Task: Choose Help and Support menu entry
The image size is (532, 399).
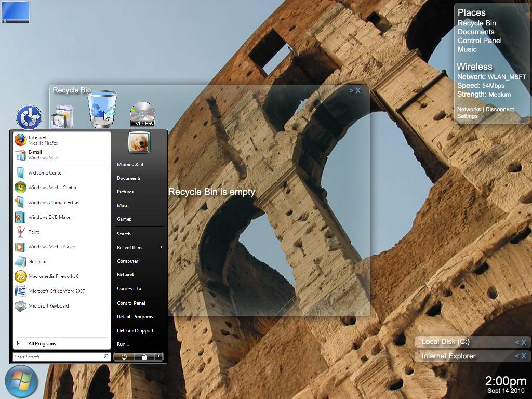Action: (x=135, y=330)
